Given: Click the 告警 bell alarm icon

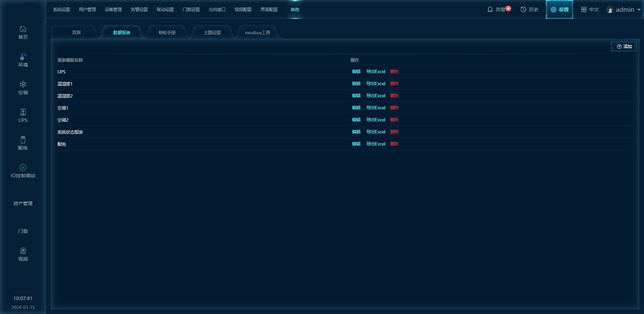Looking at the screenshot, I should (x=490, y=10).
